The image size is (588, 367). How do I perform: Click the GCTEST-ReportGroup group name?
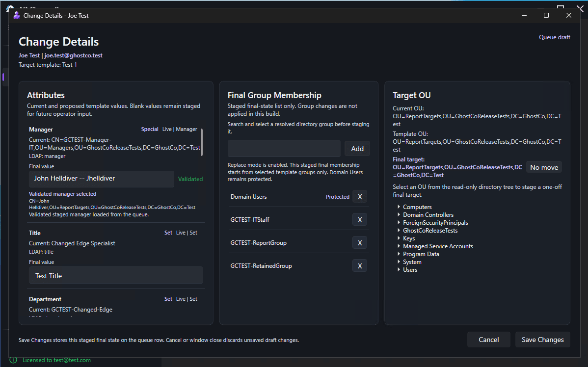click(x=258, y=243)
